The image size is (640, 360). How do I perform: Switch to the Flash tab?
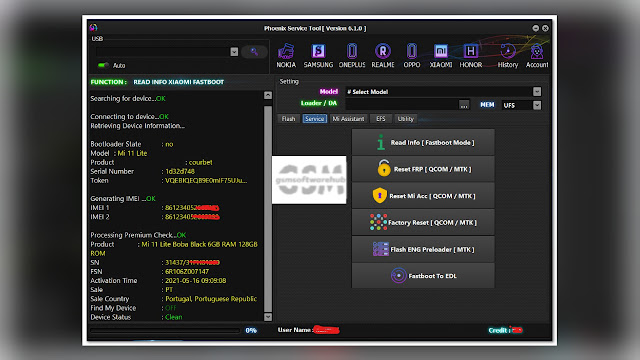[x=288, y=119]
